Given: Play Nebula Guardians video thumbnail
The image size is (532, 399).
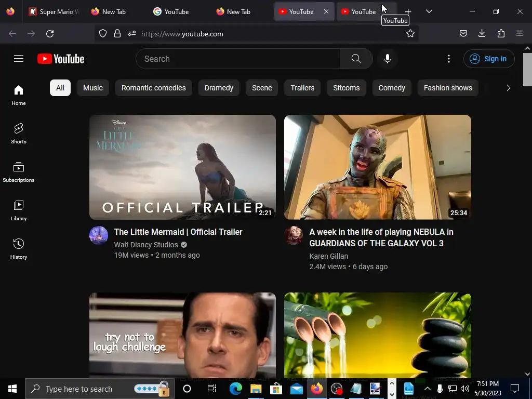Looking at the screenshot, I should (x=378, y=167).
